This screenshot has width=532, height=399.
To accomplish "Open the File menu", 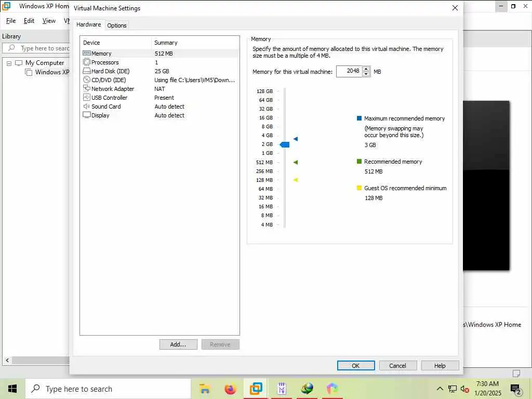I will point(11,21).
